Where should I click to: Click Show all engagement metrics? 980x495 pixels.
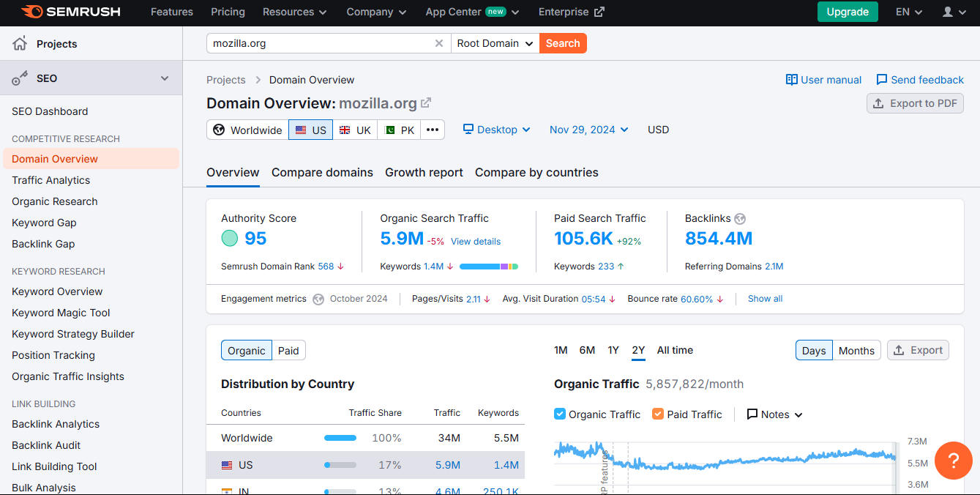(x=765, y=299)
